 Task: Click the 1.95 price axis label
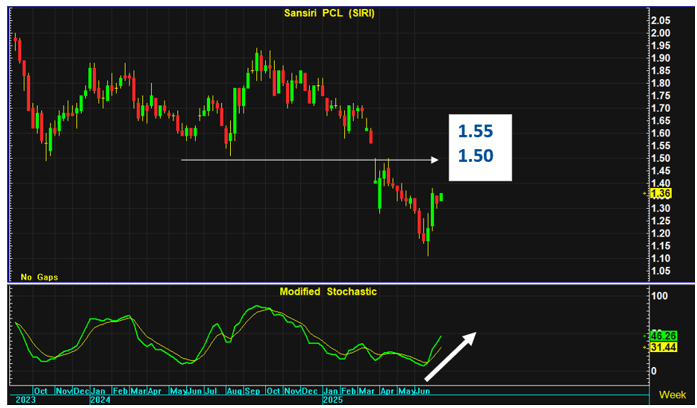click(x=661, y=45)
